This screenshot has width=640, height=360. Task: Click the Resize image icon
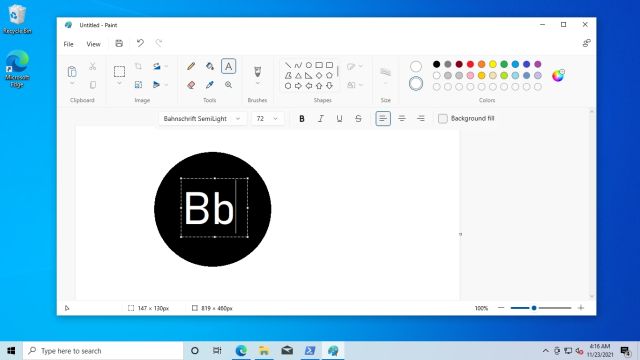tap(138, 85)
